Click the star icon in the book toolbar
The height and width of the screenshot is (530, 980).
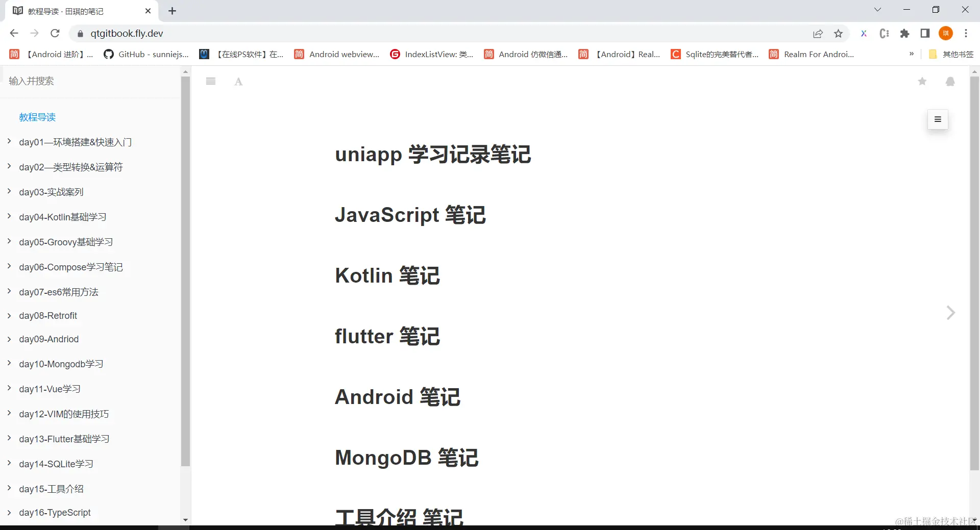pos(922,82)
